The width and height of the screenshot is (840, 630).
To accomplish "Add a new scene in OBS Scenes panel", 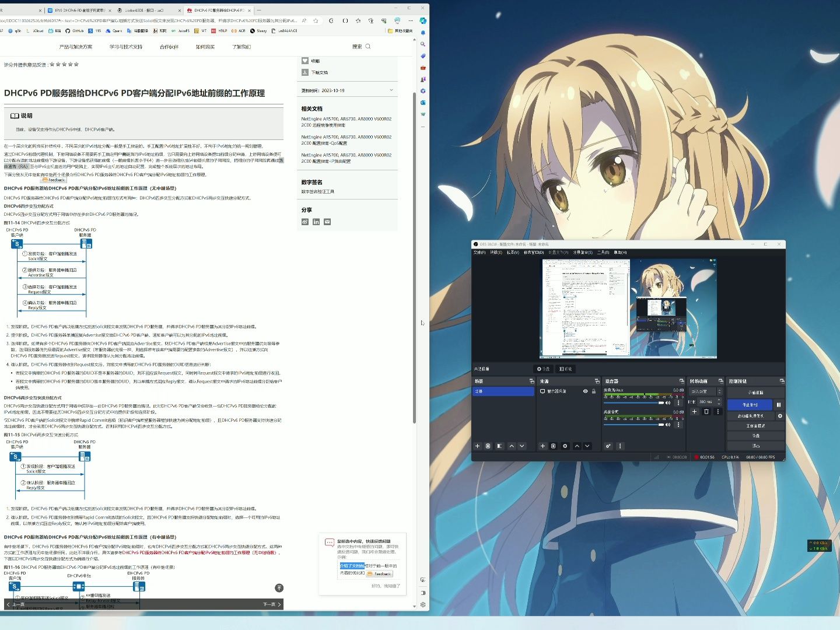I will 477,446.
